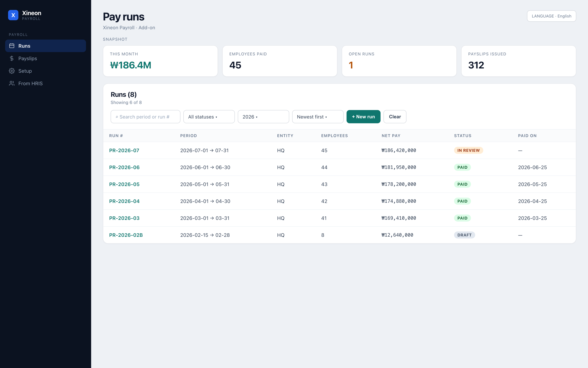This screenshot has height=368, width=588.
Task: Select the EMPLOYEES PAID card
Action: (280, 61)
